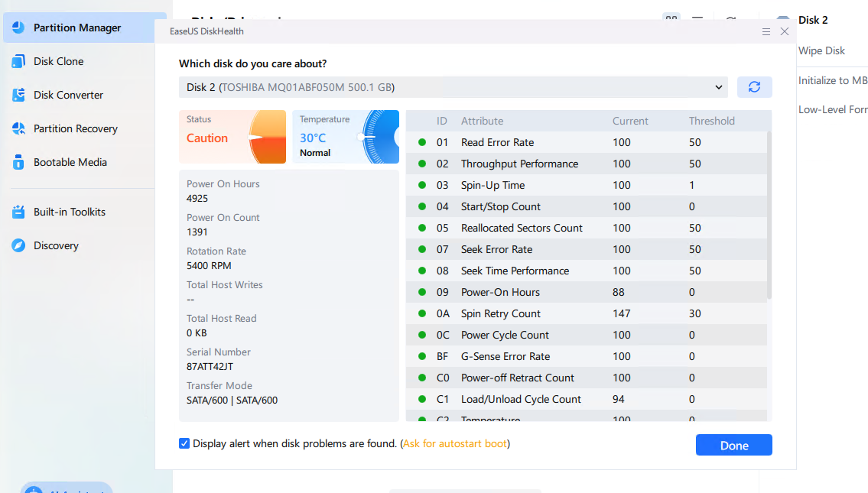Click the Partition Manager pie icon
The height and width of the screenshot is (493, 868).
pos(18,28)
